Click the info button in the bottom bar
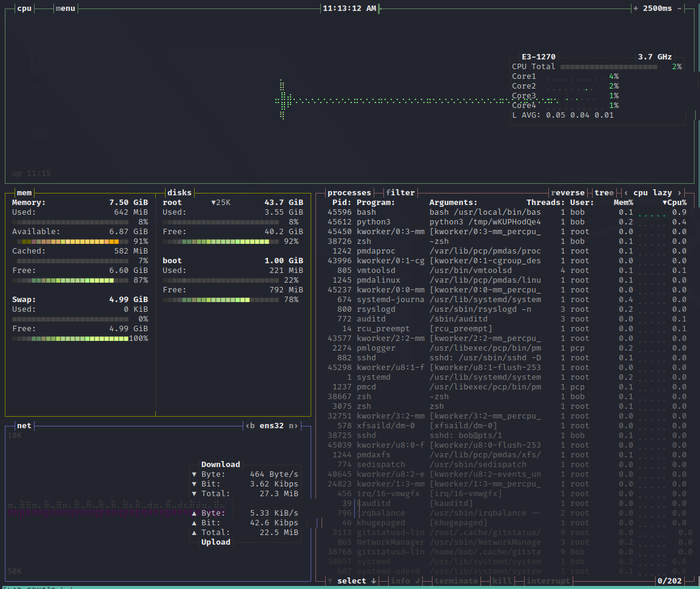 405,581
